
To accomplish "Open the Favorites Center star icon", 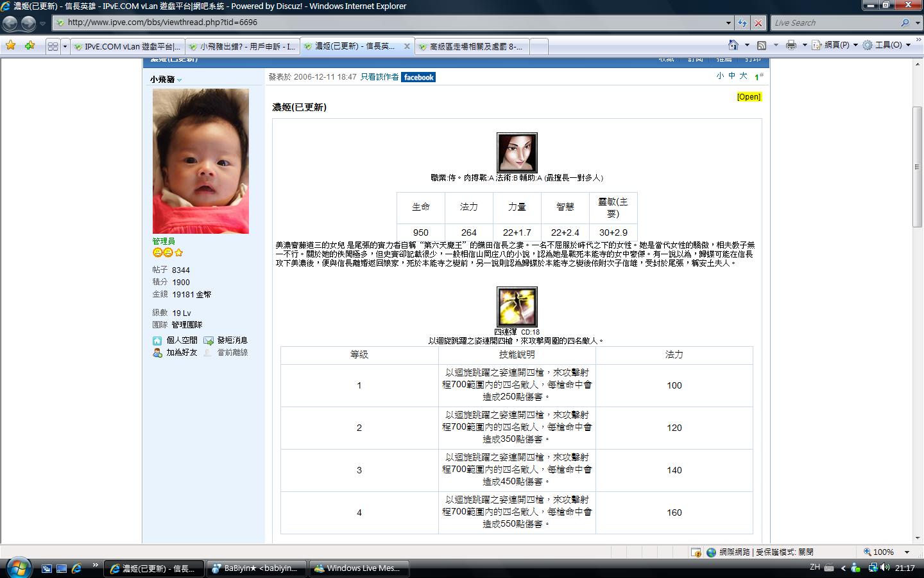I will tap(11, 46).
